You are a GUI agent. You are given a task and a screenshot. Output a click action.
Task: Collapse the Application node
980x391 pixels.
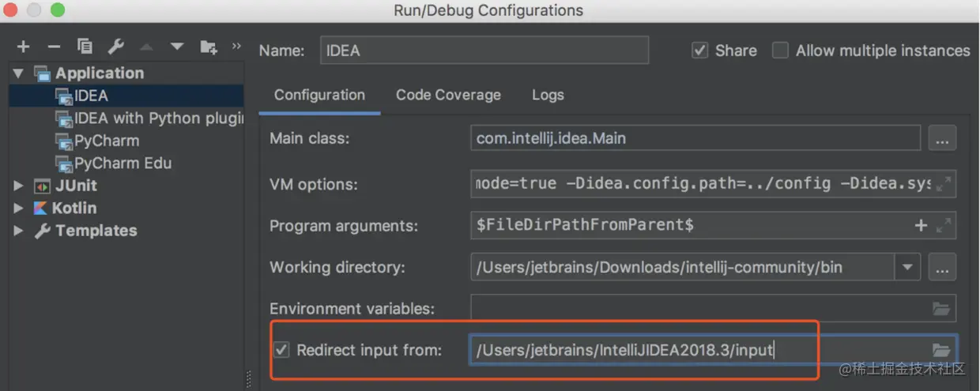[18, 73]
